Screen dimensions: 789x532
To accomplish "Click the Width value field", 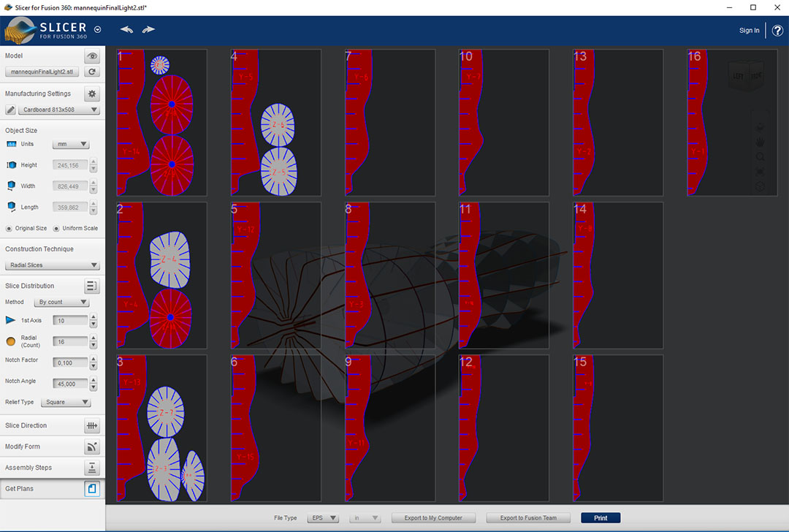I will coord(70,186).
